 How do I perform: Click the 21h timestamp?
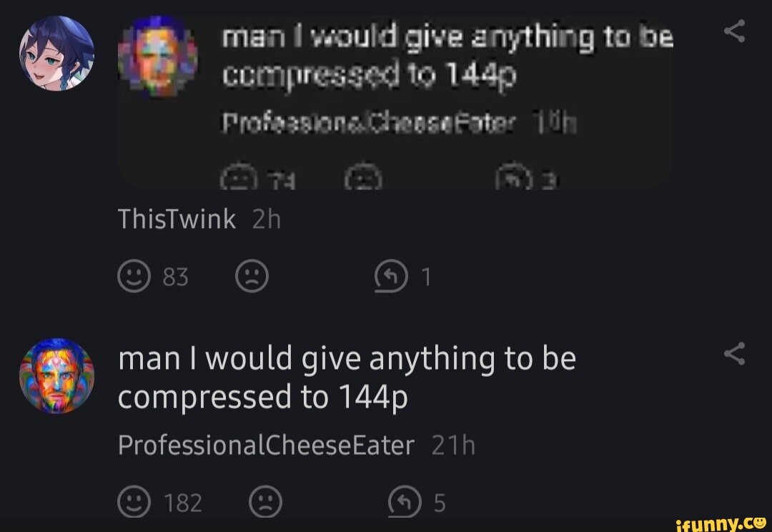click(x=453, y=445)
